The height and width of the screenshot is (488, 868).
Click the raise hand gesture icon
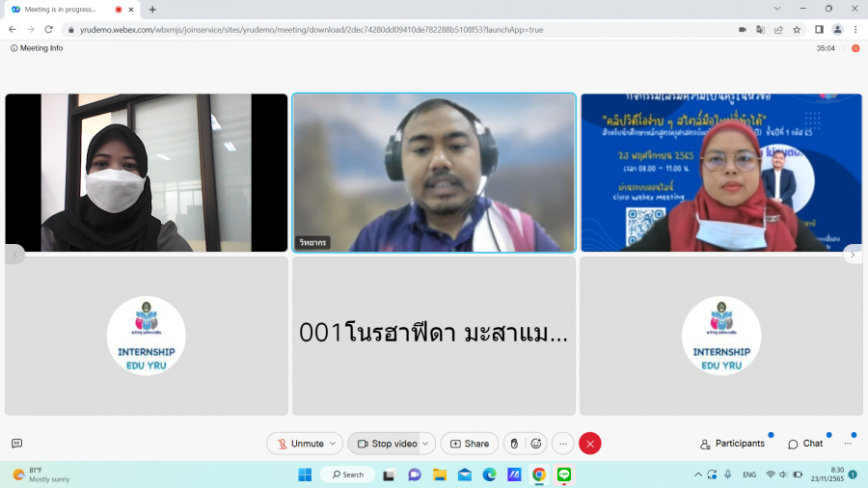pyautogui.click(x=515, y=444)
